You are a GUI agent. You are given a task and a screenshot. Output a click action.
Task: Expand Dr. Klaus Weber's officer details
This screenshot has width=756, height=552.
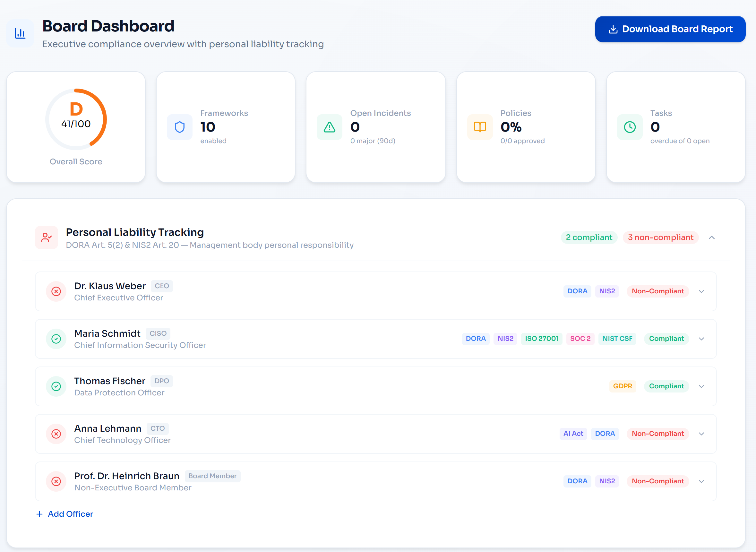point(701,291)
